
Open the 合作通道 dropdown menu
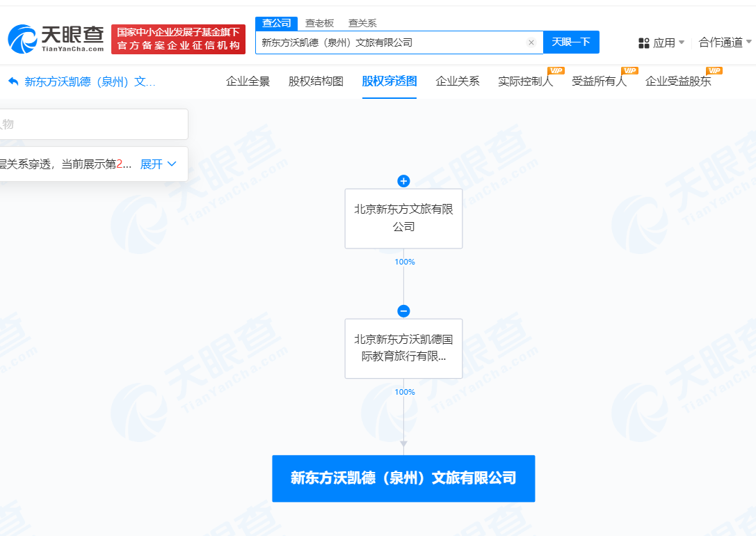[x=725, y=42]
